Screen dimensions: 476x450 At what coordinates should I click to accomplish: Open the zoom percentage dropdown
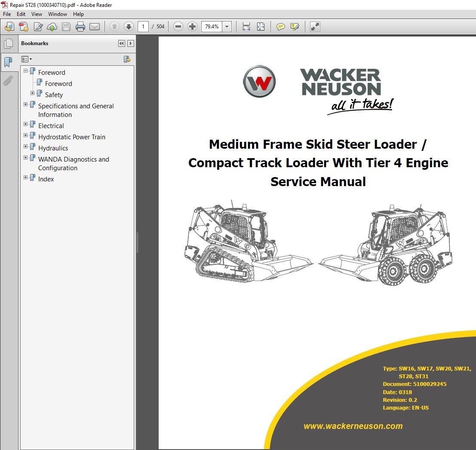[x=227, y=27]
